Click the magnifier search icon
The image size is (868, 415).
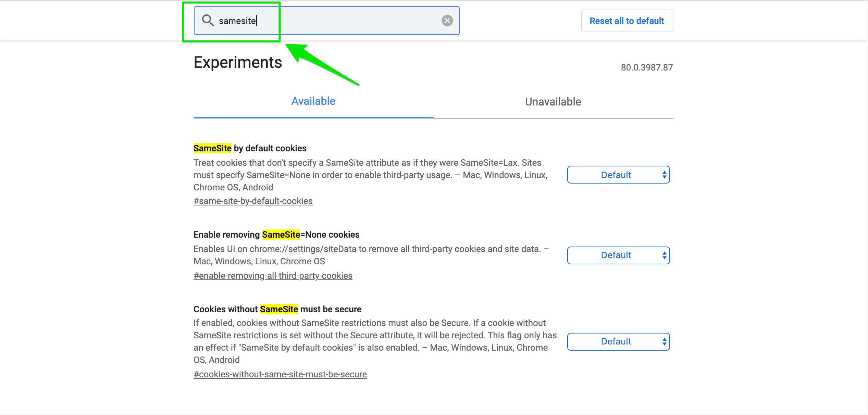[208, 21]
